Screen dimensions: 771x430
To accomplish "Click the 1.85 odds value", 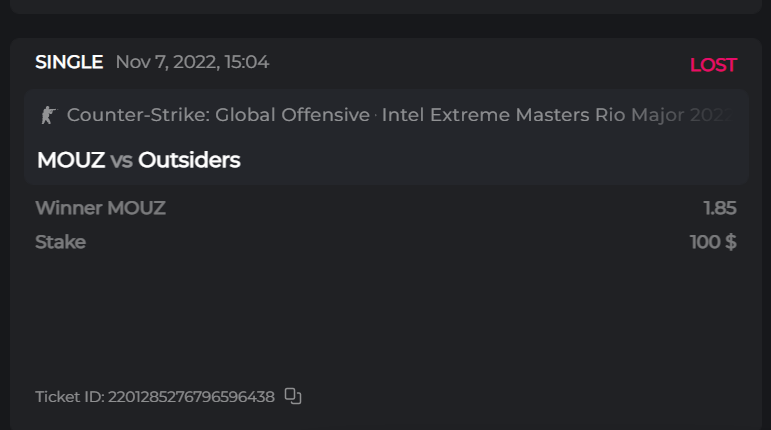I will [719, 208].
